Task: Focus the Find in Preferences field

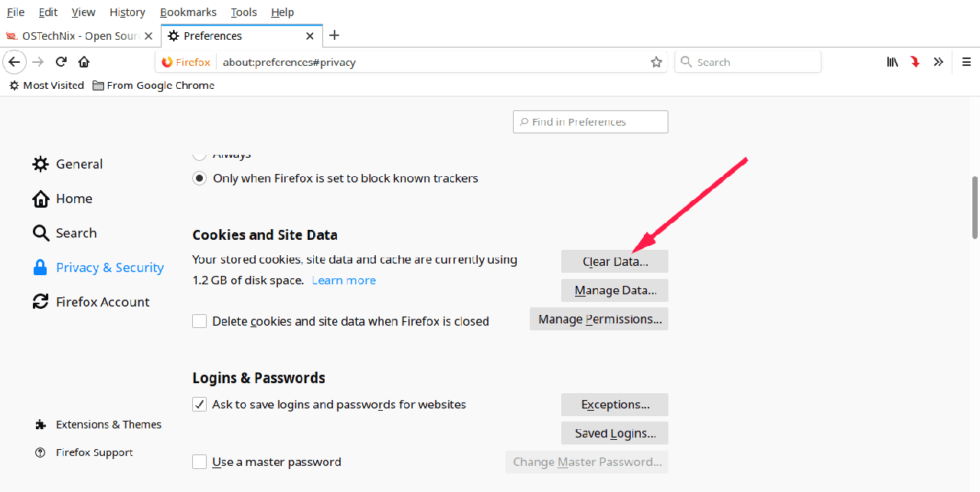Action: (590, 122)
